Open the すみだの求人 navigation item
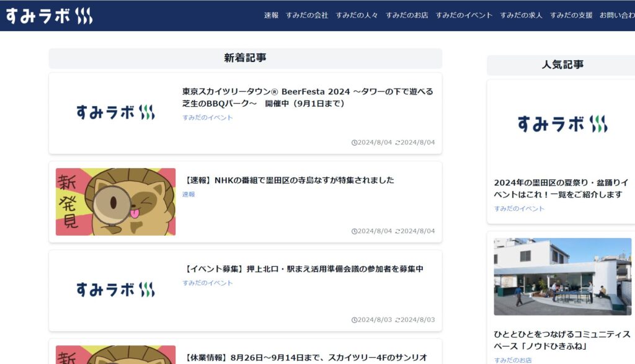 pos(521,16)
